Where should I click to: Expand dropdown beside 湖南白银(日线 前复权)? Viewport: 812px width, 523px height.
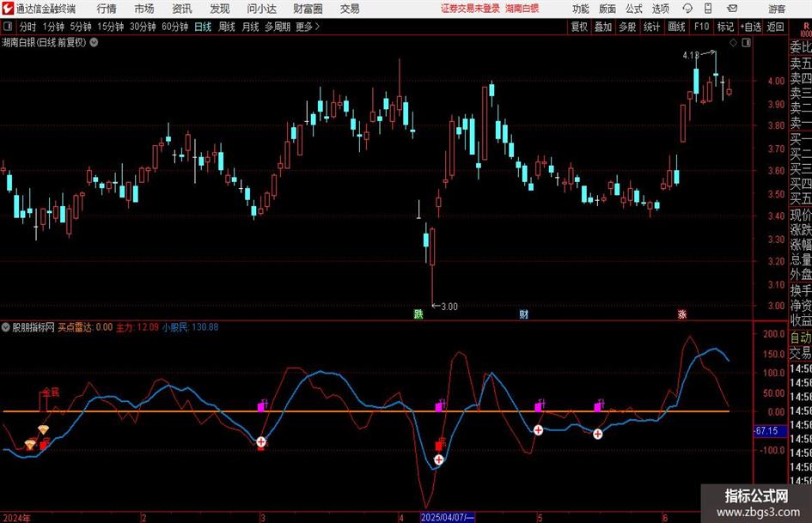click(95, 42)
